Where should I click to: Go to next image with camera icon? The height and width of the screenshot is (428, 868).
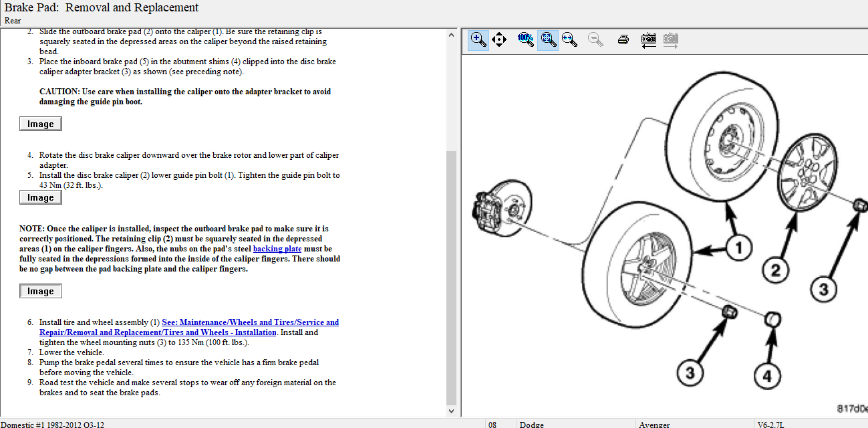tap(671, 39)
